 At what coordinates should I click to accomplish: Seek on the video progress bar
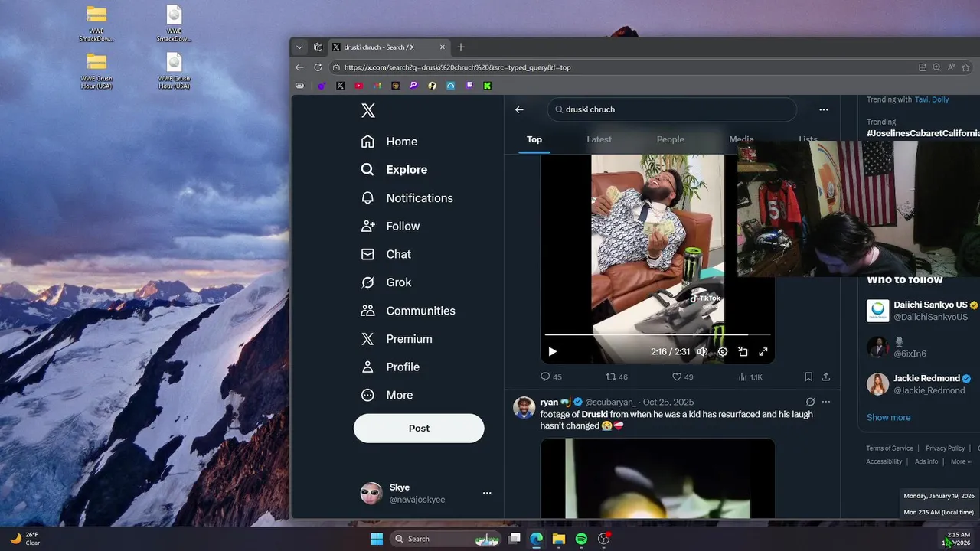[x=657, y=334]
